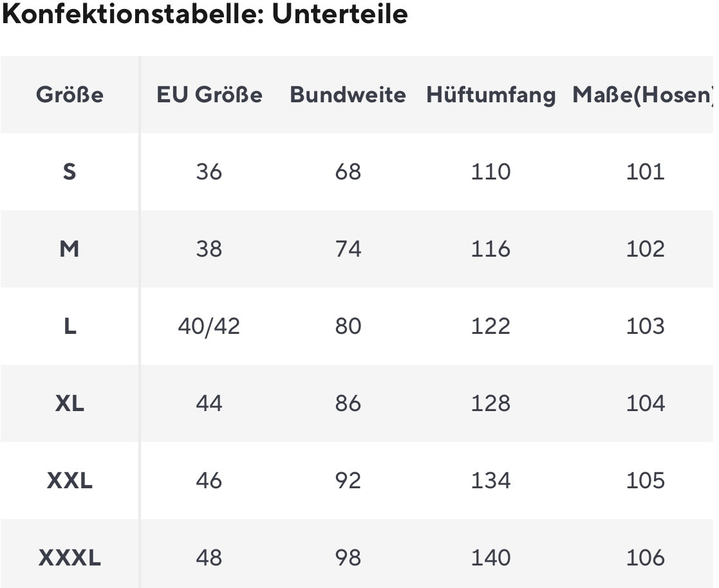Select the Bundweite column header
This screenshot has width=719, height=588.
(348, 95)
